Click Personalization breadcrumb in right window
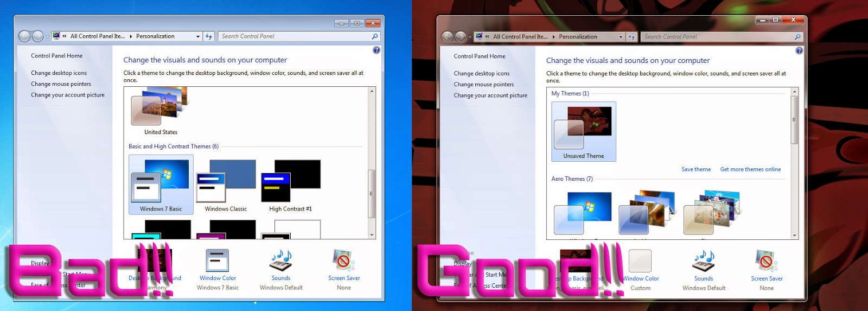This screenshot has height=311, width=868. click(578, 37)
